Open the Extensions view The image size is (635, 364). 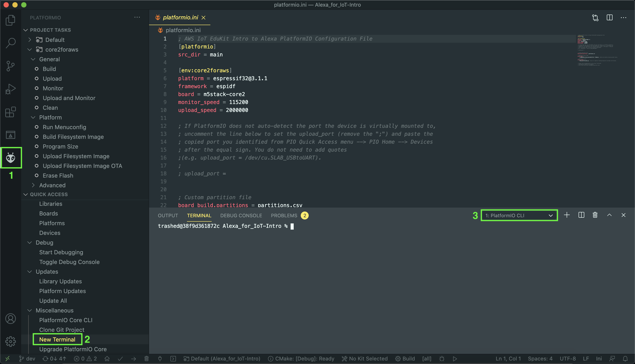[x=11, y=112]
